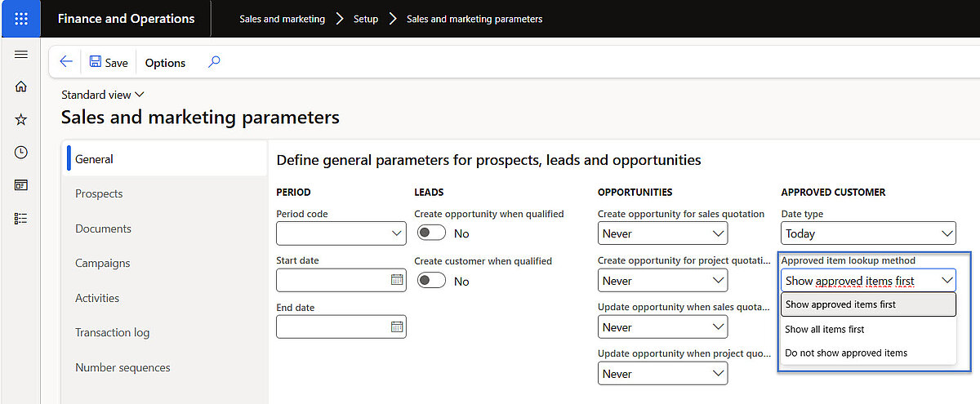The width and height of the screenshot is (980, 404).
Task: Open Favorites star in sidebar
Action: (21, 120)
